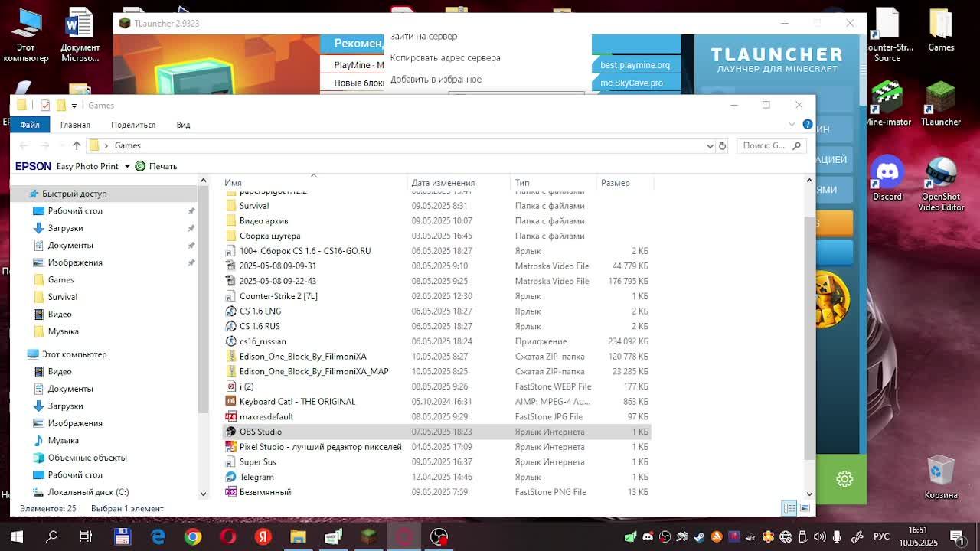Select the Survival folder in file list

coord(254,206)
